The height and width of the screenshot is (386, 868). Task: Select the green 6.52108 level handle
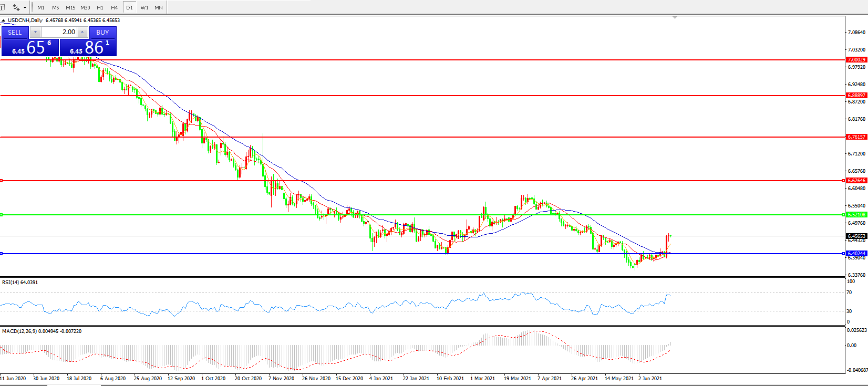(2, 215)
